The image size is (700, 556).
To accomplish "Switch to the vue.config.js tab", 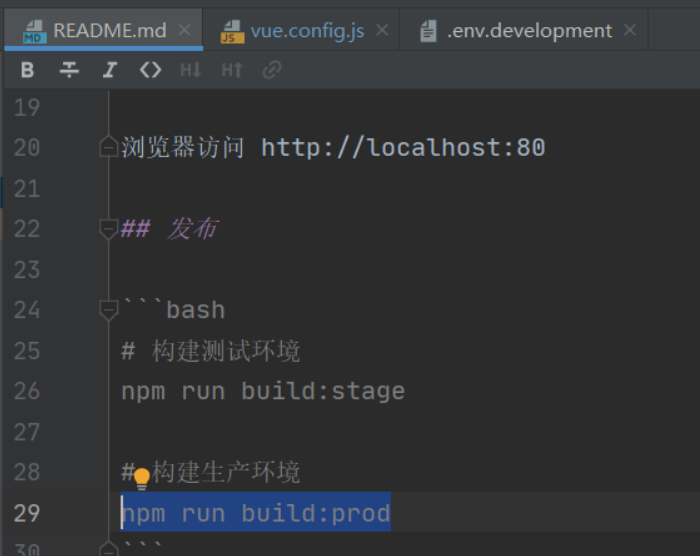I will click(306, 31).
